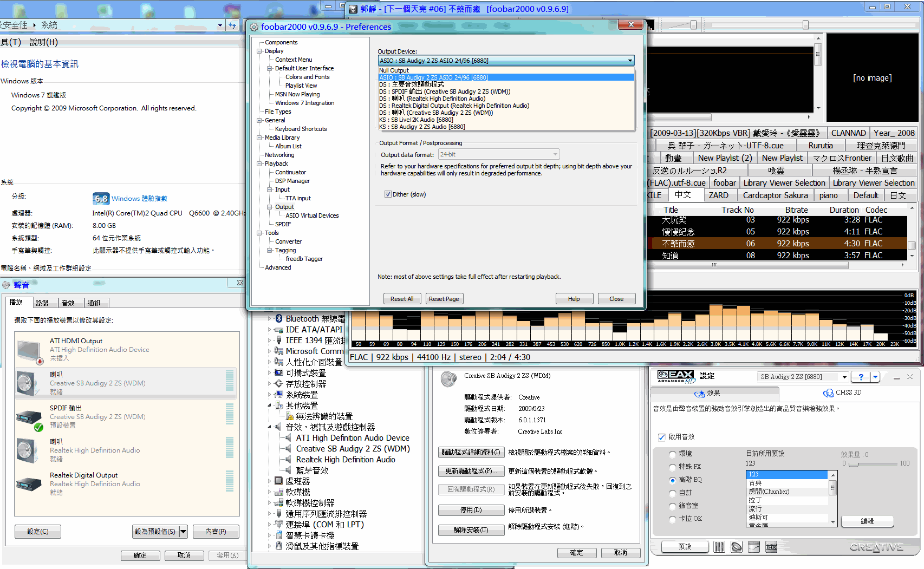
Task: Select ASIO Virtual Devices in Preferences tree
Action: 312,215
